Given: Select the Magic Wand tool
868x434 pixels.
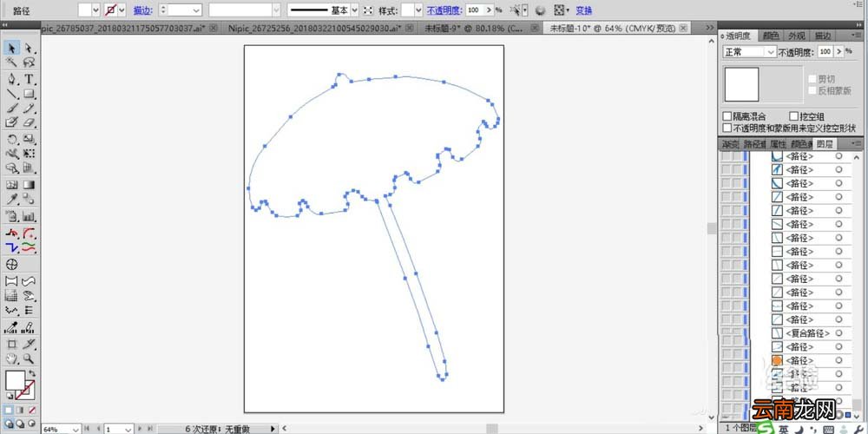Looking at the screenshot, I should click(x=11, y=62).
